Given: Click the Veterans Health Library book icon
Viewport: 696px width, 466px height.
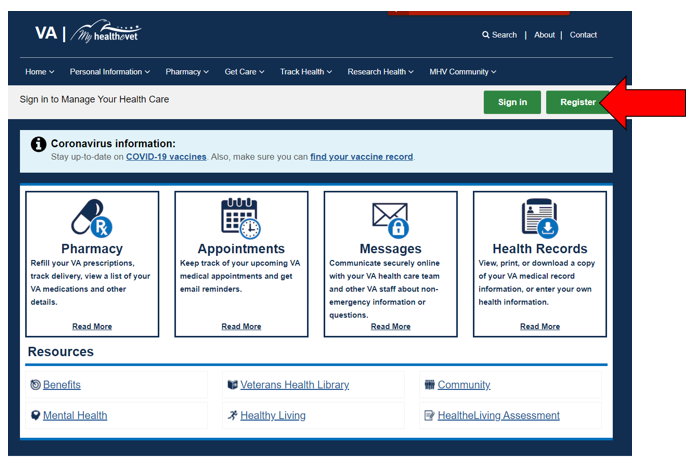Looking at the screenshot, I should pyautogui.click(x=233, y=384).
